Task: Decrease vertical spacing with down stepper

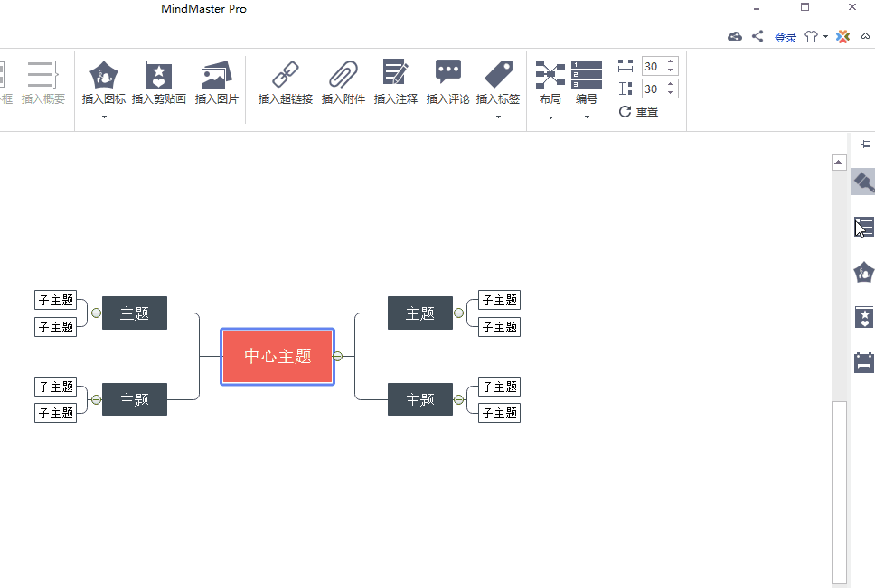Action: pyautogui.click(x=670, y=93)
